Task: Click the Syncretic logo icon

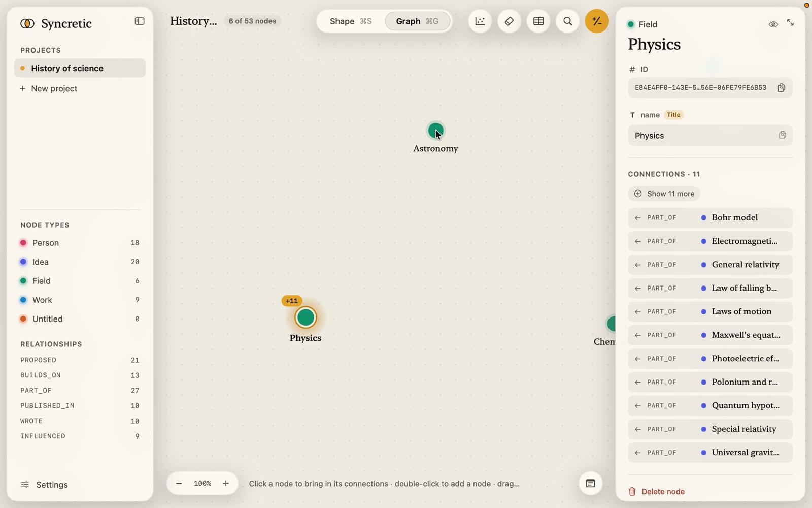Action: coord(27,24)
